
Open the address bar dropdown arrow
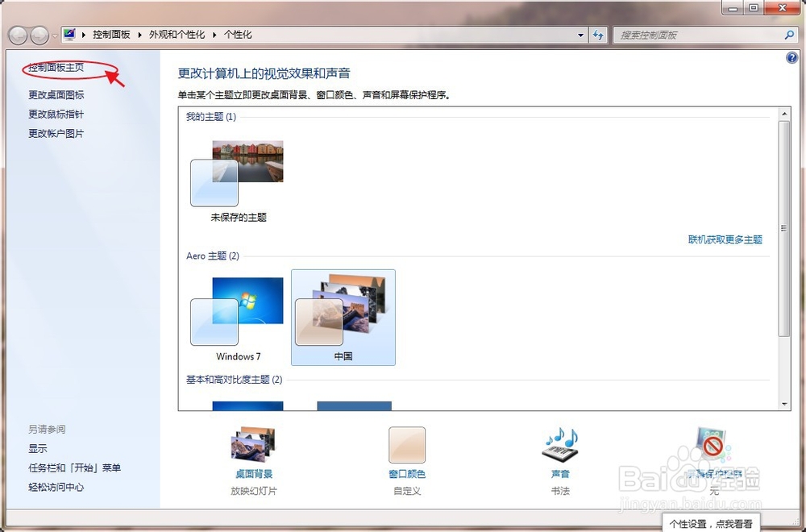click(580, 35)
